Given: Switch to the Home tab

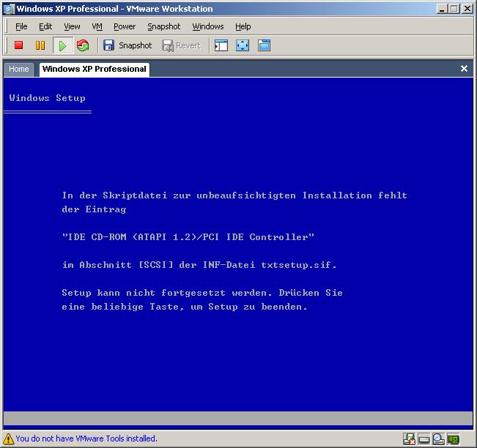Looking at the screenshot, I should pyautogui.click(x=19, y=69).
